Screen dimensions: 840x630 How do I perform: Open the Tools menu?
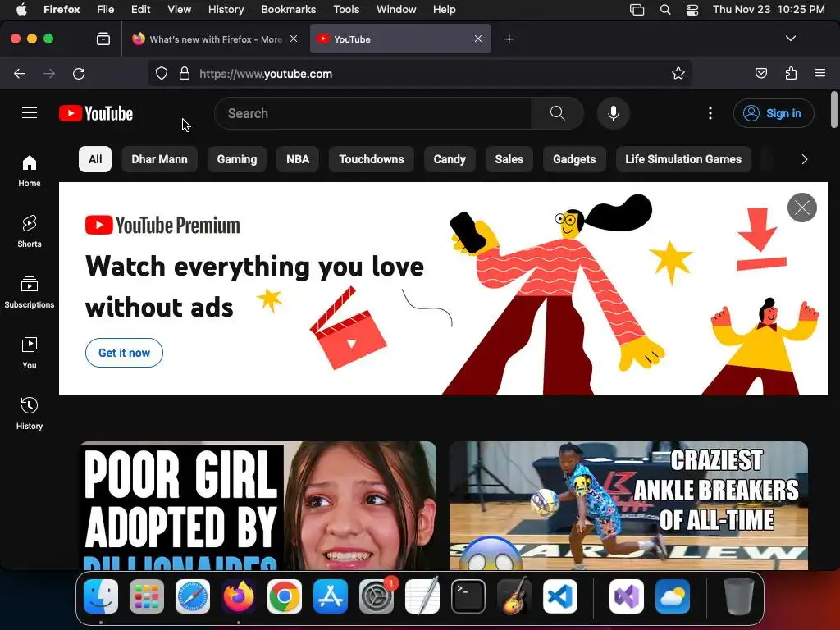pos(346,10)
